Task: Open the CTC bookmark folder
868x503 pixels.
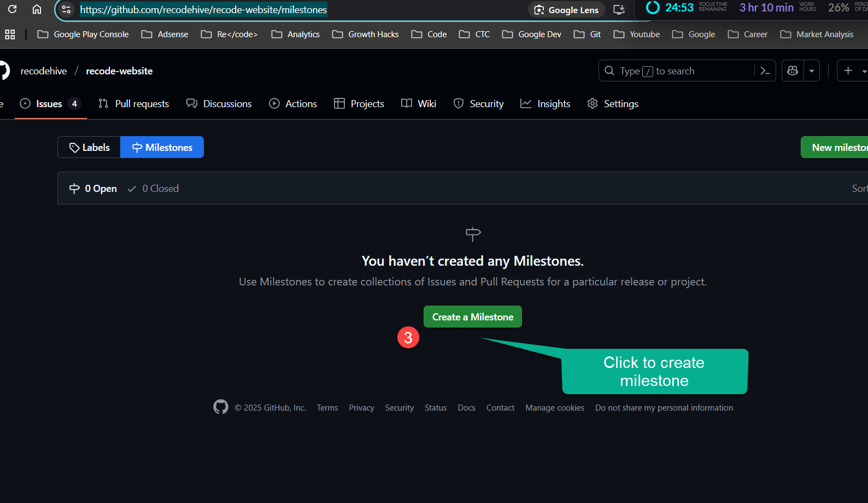Action: (x=474, y=34)
